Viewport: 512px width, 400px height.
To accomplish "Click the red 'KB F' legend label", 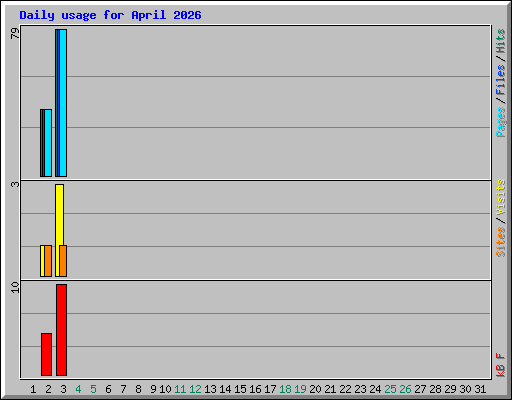I will coord(500,365).
